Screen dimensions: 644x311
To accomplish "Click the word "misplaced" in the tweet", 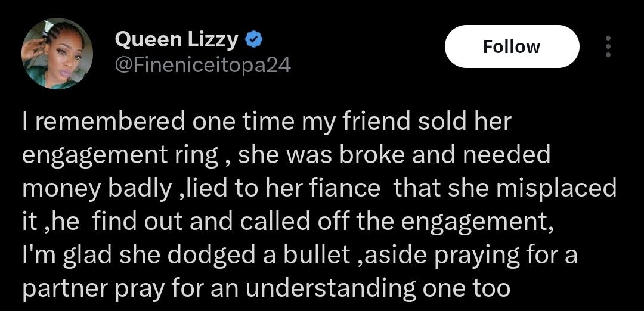I will [556, 190].
